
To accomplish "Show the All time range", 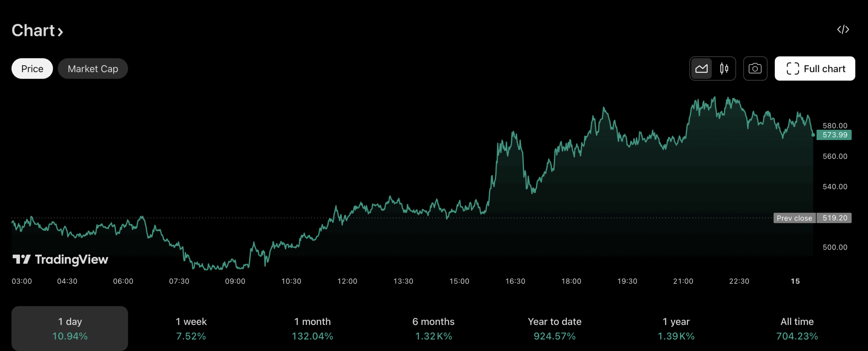I will point(797,328).
